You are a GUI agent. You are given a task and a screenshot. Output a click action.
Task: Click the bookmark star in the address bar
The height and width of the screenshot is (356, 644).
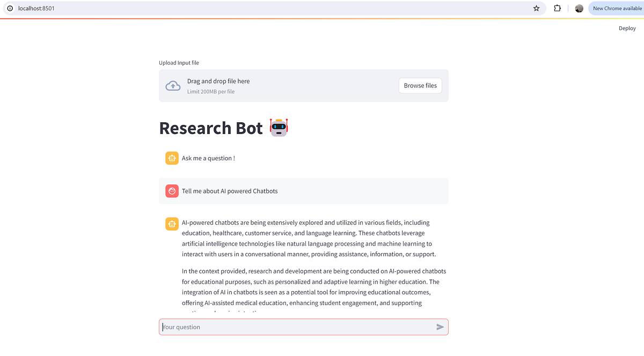tap(536, 8)
